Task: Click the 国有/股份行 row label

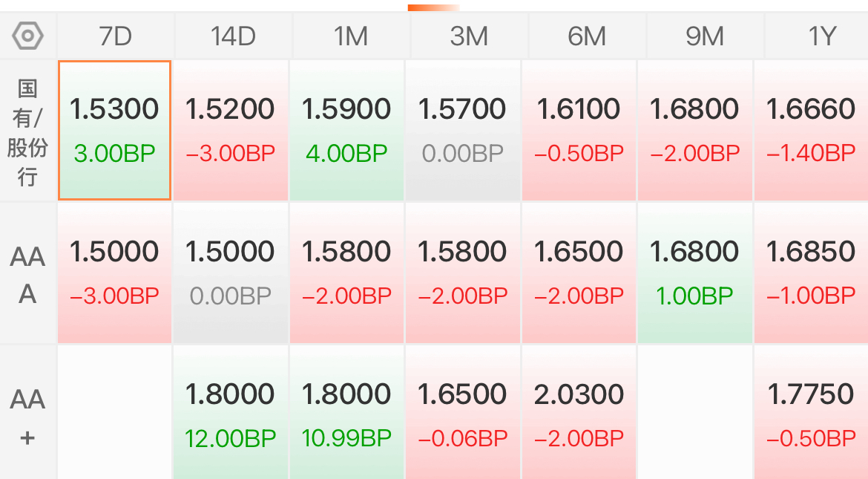Action: [x=27, y=132]
